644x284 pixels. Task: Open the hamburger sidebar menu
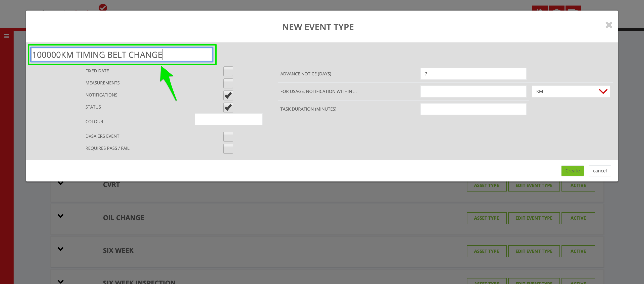7,36
